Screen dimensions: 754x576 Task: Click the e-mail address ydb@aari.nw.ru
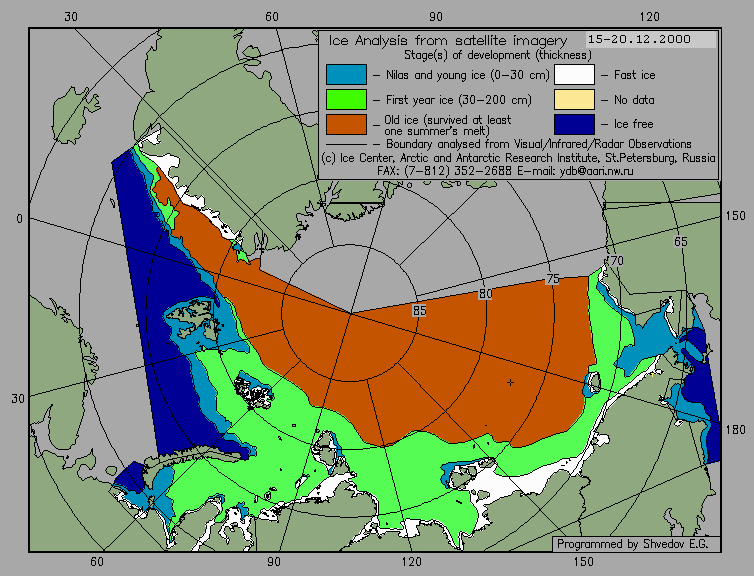[x=597, y=171]
